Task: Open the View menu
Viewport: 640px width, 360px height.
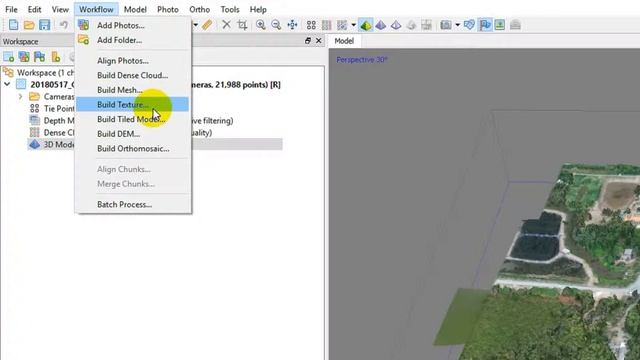Action: (60, 9)
